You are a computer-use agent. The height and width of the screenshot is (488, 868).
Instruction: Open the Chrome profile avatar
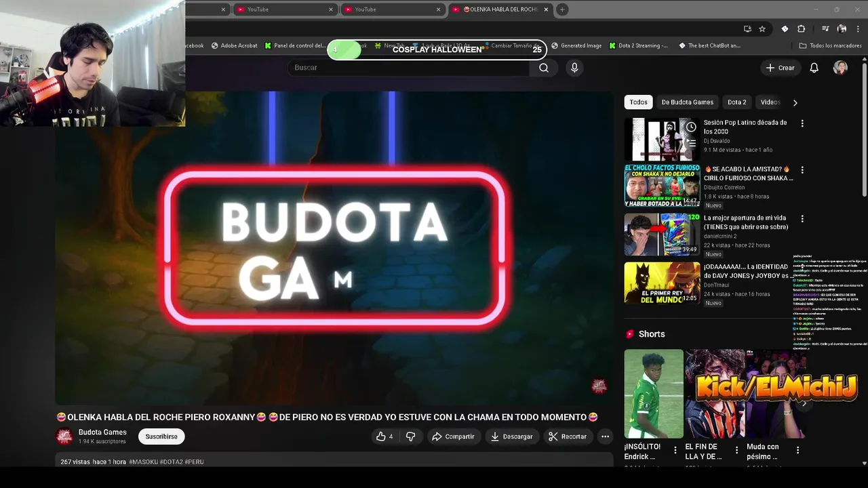(842, 29)
